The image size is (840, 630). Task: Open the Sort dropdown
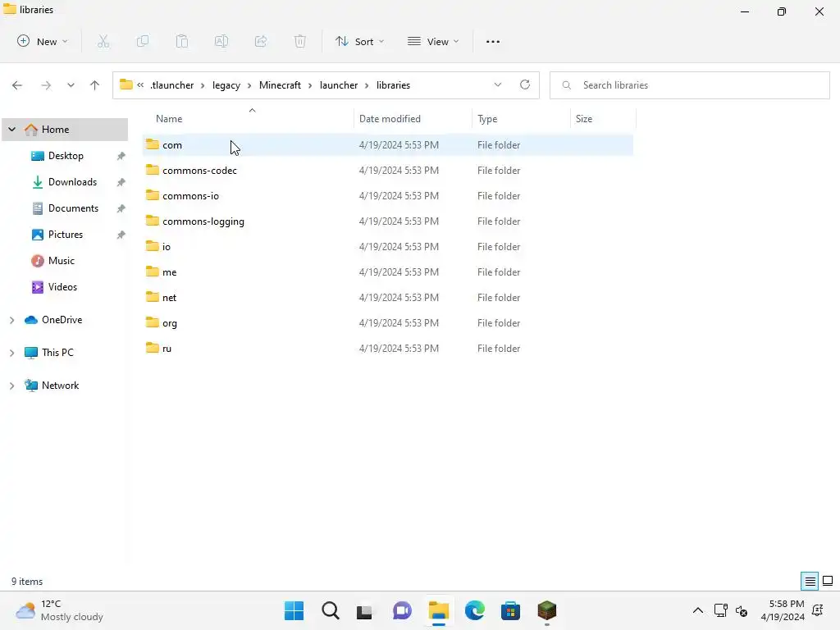coord(359,41)
